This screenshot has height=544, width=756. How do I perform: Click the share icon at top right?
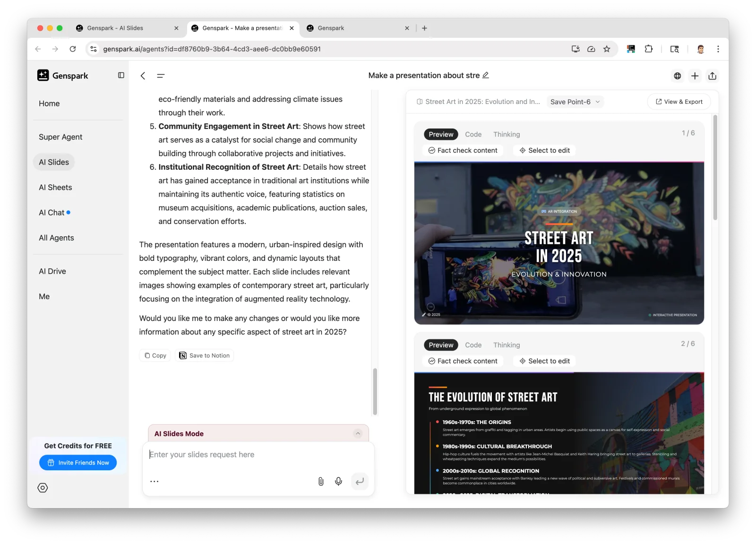tap(712, 76)
